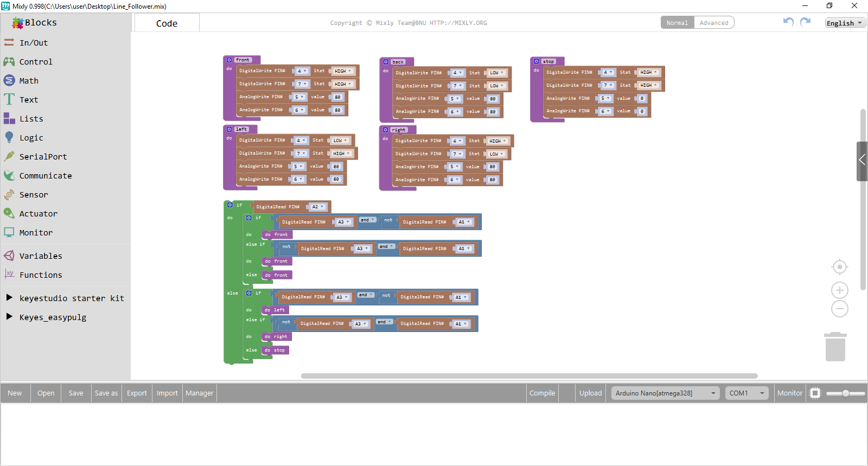Image resolution: width=868 pixels, height=466 pixels.
Task: Select the Sensor blocks category
Action: (34, 195)
